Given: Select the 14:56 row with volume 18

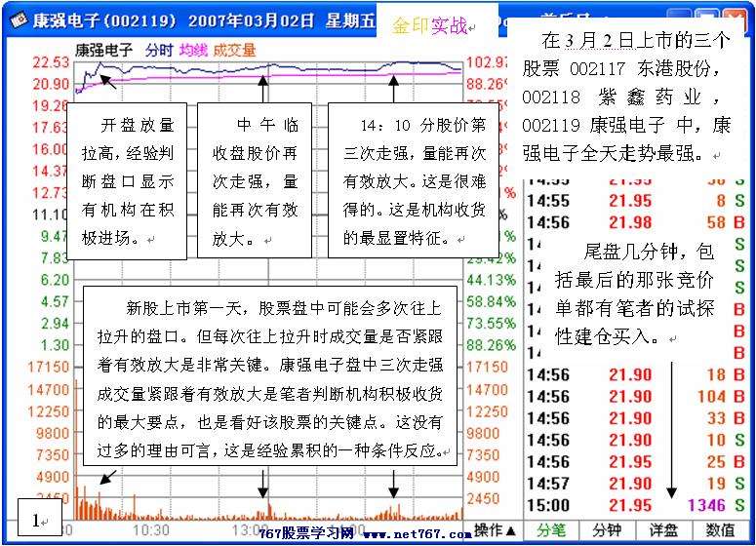Looking at the screenshot, I should [x=635, y=374].
